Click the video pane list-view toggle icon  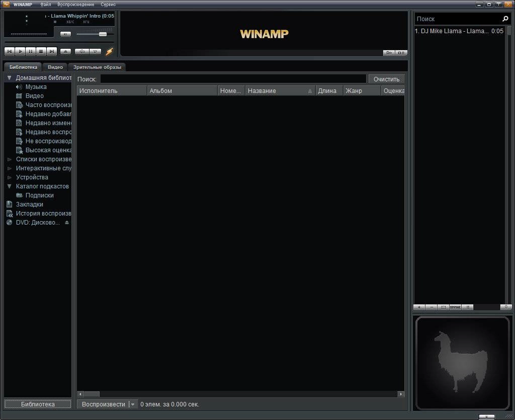tap(401, 53)
